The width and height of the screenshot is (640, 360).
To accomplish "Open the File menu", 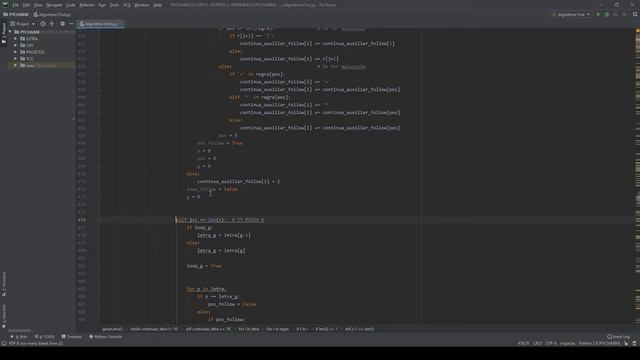I will [16, 5].
